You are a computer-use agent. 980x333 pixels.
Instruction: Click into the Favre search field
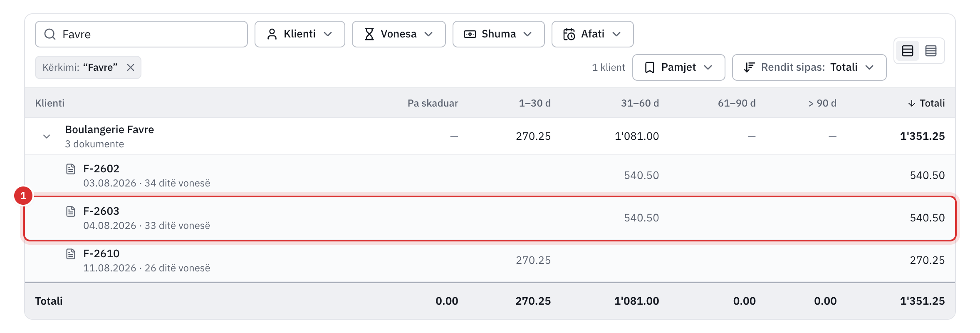(x=141, y=34)
